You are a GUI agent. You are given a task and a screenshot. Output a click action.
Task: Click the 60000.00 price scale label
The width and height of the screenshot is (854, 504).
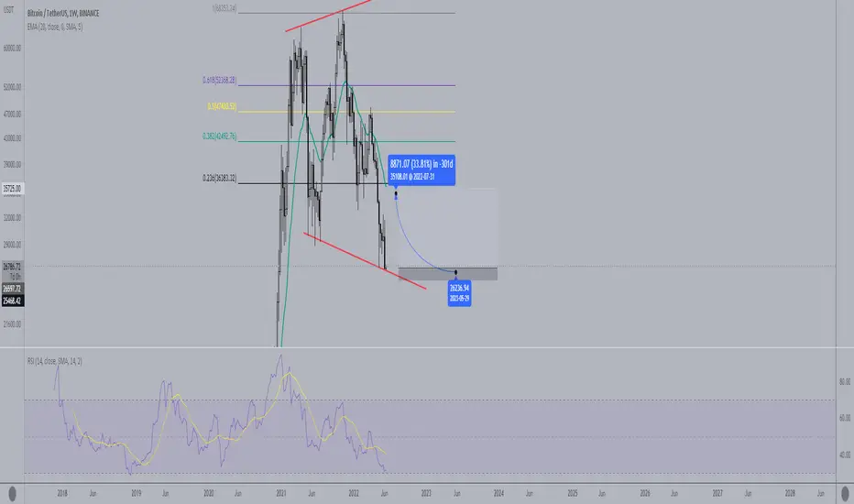pos(12,48)
